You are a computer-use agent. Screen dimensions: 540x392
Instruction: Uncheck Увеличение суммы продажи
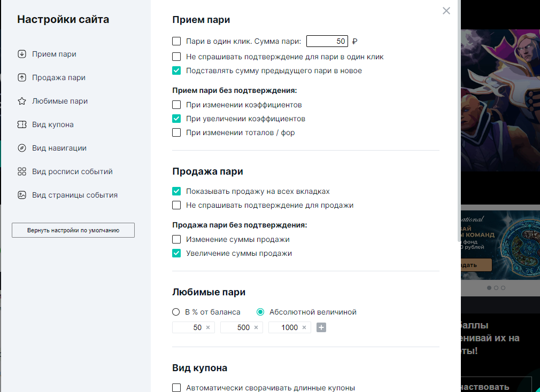click(x=176, y=253)
